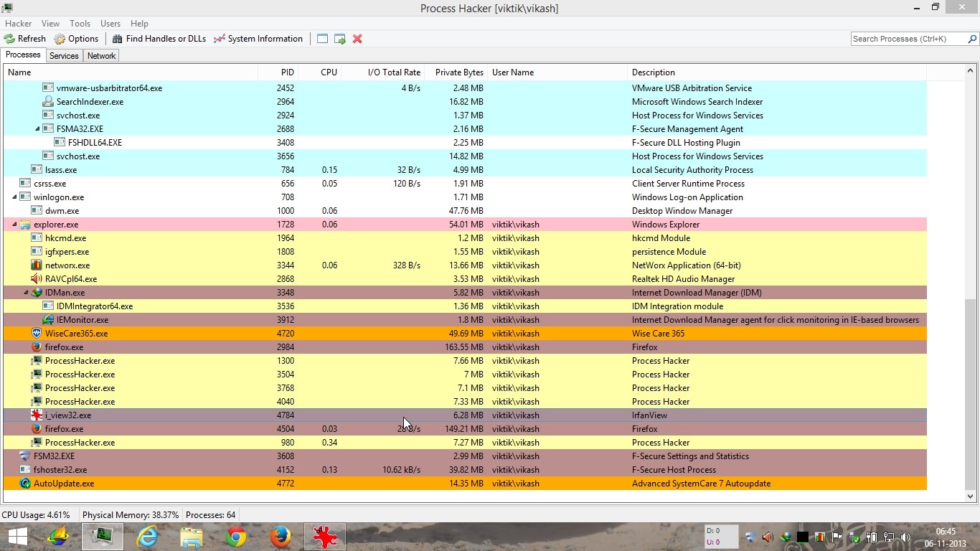This screenshot has width=980, height=551.
Task: Click the IDMIntegrator64.exe process icon
Action: [x=48, y=306]
